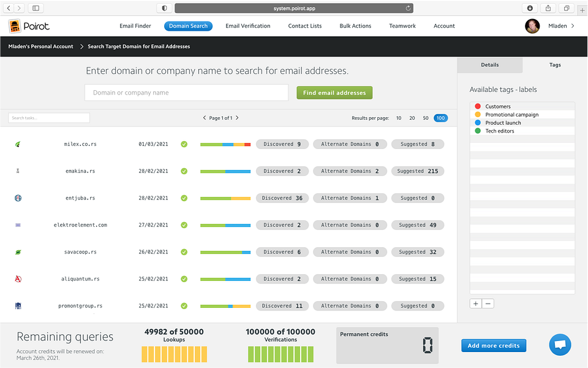Image resolution: width=588 pixels, height=368 pixels.
Task: Open Discovered 9 for milex.co.rs
Action: (x=282, y=144)
